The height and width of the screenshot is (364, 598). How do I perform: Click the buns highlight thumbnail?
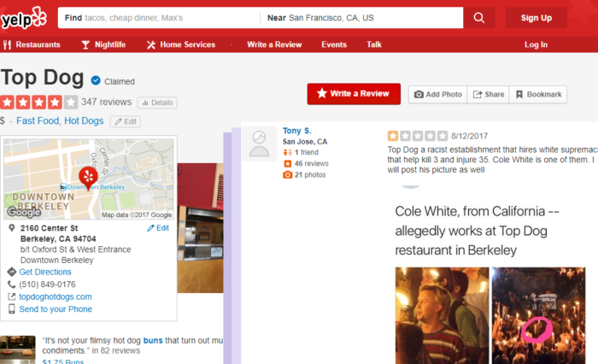[18, 349]
